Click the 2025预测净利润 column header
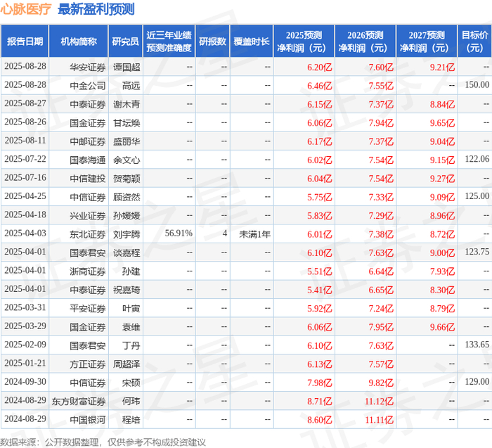The width and height of the screenshot is (492, 448). (304, 41)
